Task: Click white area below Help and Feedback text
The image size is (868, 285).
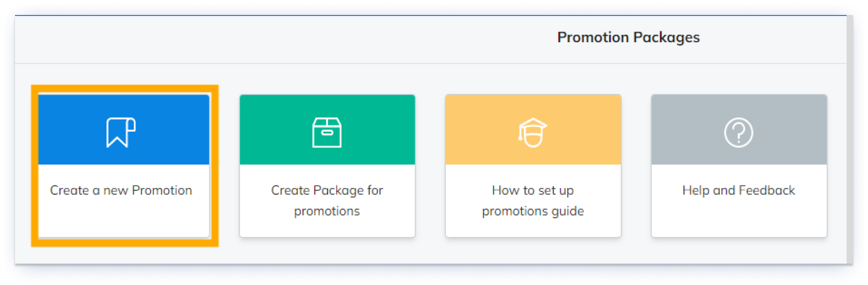Action: pos(739,219)
